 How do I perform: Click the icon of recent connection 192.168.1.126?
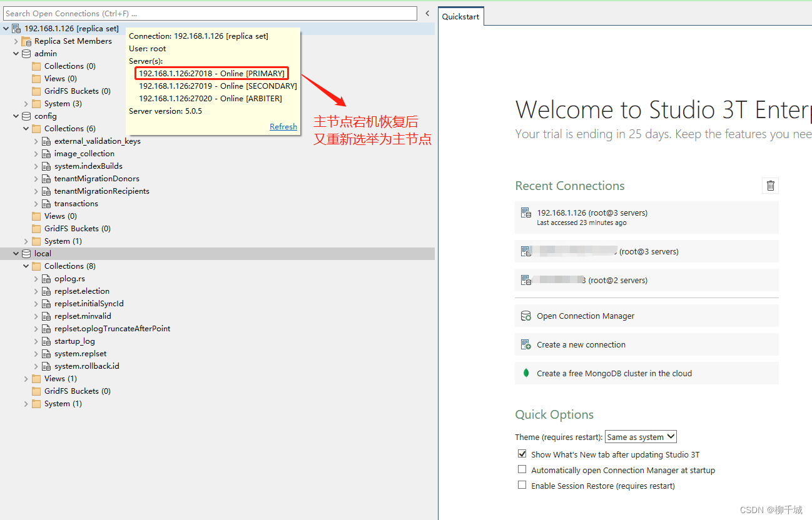[x=526, y=213]
